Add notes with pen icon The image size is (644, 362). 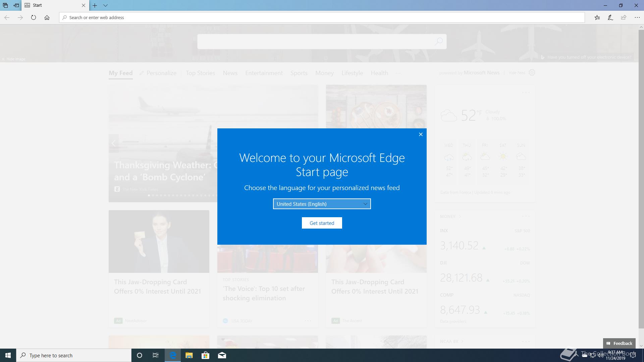610,17
